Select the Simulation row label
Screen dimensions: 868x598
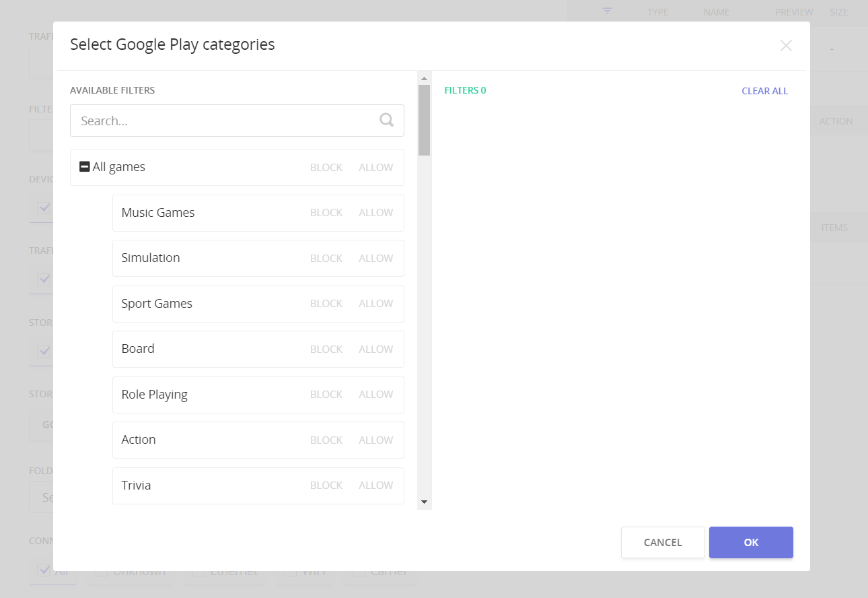point(151,258)
